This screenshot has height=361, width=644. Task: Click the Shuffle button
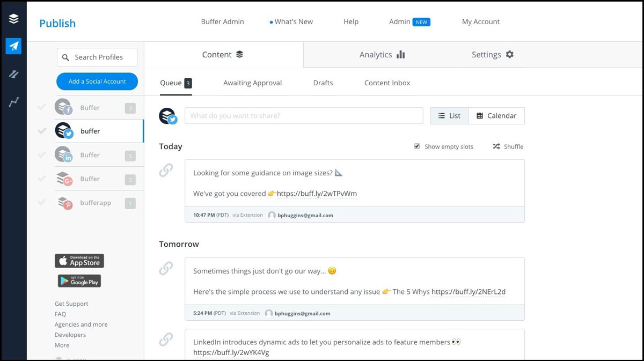tap(508, 146)
